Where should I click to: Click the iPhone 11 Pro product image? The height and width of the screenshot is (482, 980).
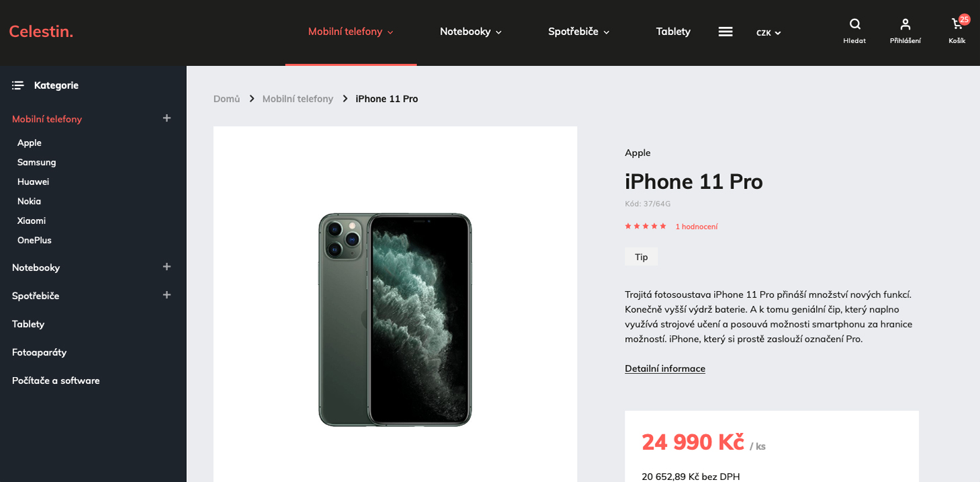pos(395,320)
